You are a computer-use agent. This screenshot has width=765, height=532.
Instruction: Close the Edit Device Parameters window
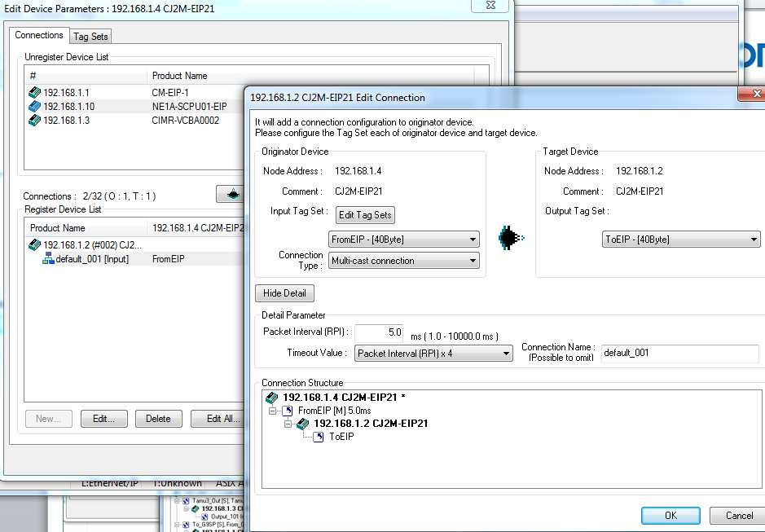pyautogui.click(x=490, y=5)
